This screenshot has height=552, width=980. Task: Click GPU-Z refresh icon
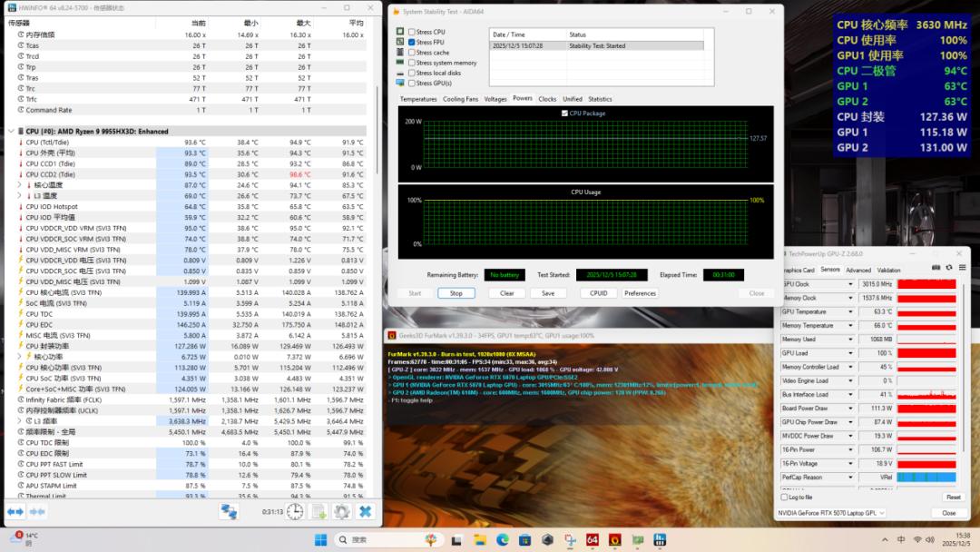(x=949, y=268)
